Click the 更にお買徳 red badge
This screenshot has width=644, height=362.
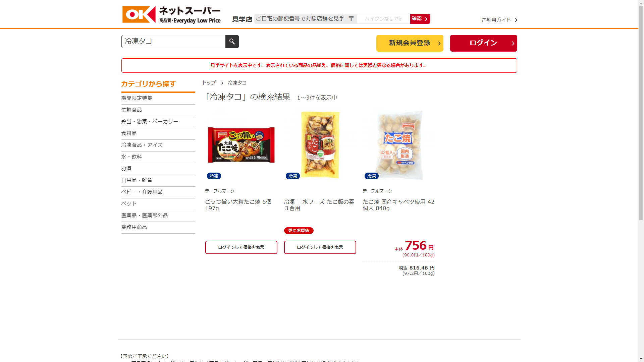point(299,231)
